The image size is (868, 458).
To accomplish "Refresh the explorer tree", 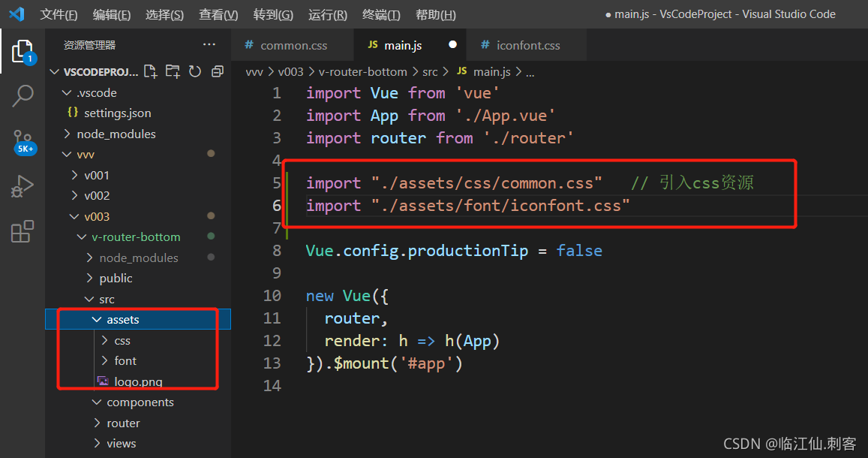I will point(195,71).
